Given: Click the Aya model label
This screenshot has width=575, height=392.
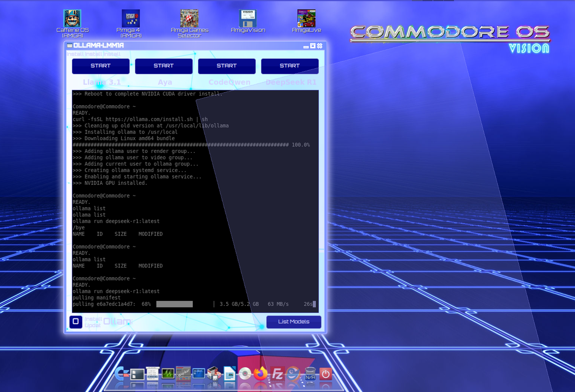Looking at the screenshot, I should tap(165, 82).
